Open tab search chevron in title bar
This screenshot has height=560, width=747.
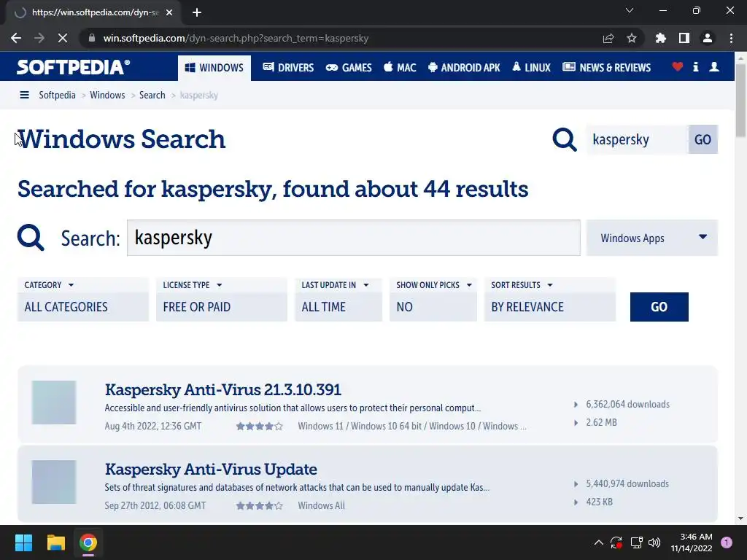coord(630,10)
